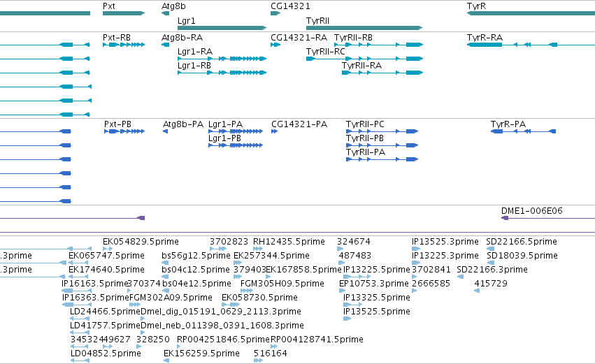Screen dimensions: 595x364
Task: Select EST label 3702823
Action: pos(229,242)
